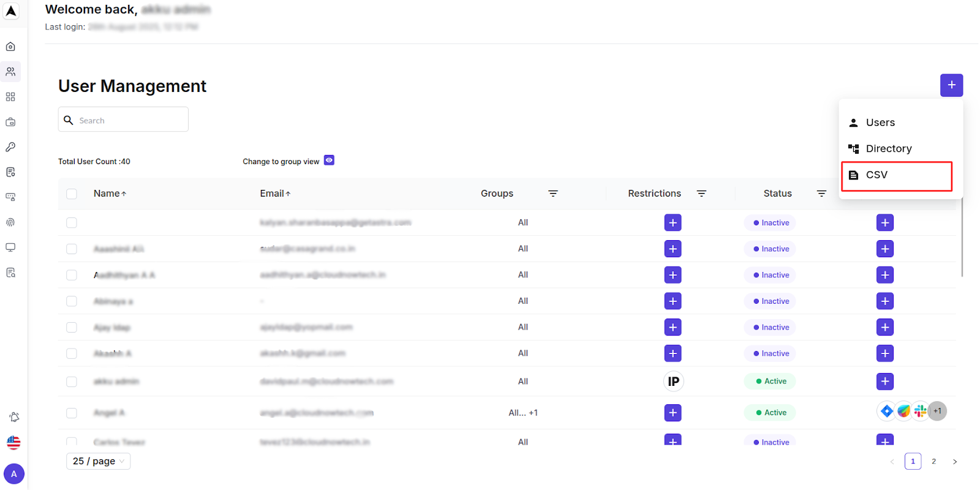Screen dimensions: 980x490
Task: Click the monitor device icon in sidebar
Action: 10,247
